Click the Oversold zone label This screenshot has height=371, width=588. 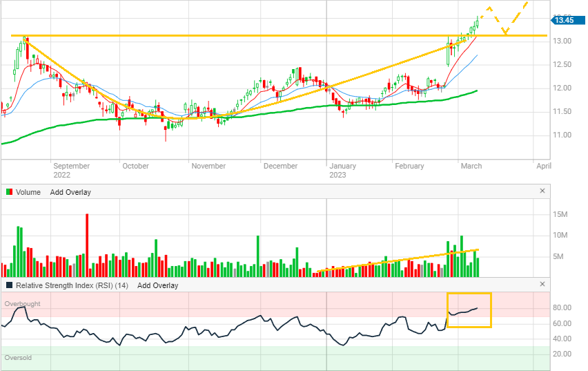(19, 358)
